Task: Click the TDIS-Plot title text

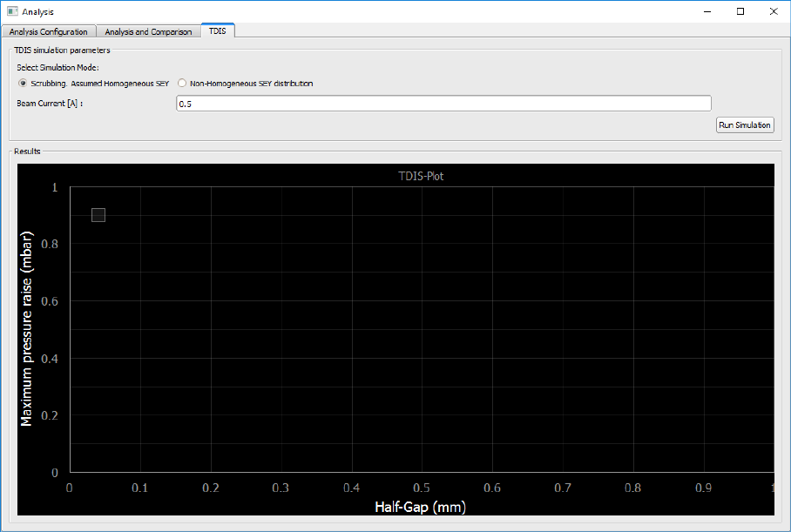Action: [421, 176]
